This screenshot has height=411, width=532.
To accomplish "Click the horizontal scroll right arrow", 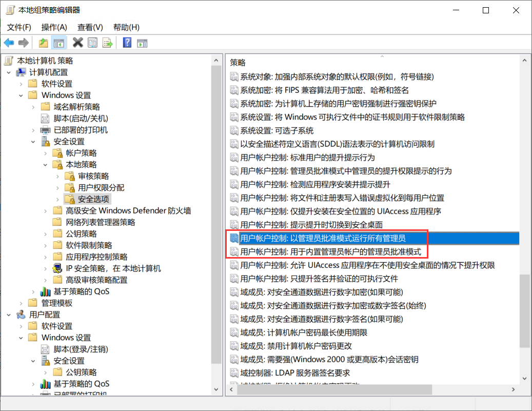I will (513, 389).
